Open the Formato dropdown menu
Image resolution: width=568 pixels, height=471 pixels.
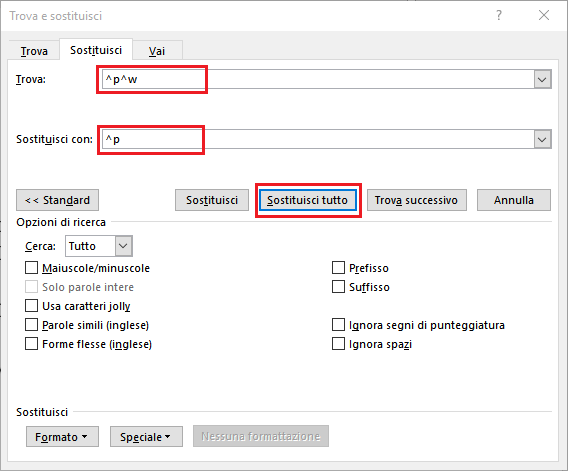(x=62, y=437)
